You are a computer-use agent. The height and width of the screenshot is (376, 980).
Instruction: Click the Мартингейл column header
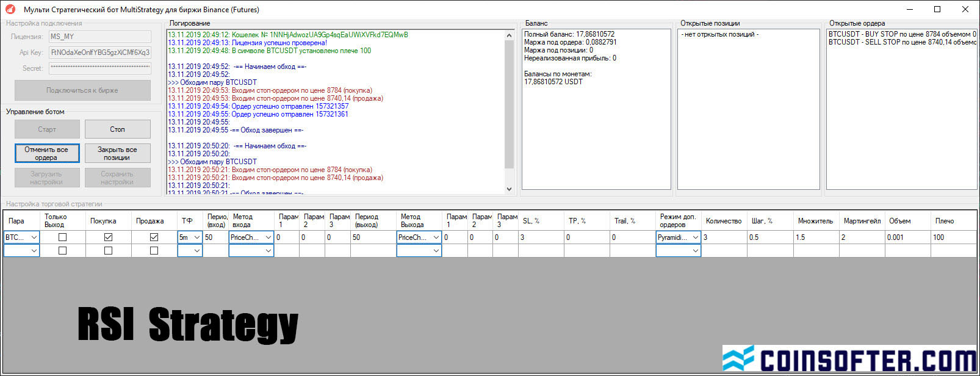[862, 221]
